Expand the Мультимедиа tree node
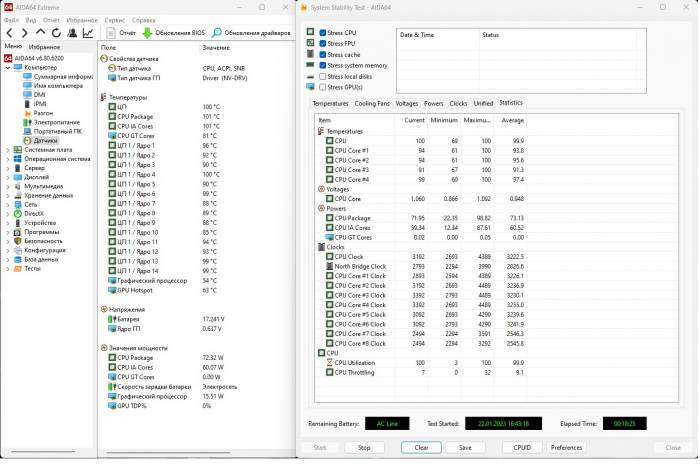 point(8,187)
